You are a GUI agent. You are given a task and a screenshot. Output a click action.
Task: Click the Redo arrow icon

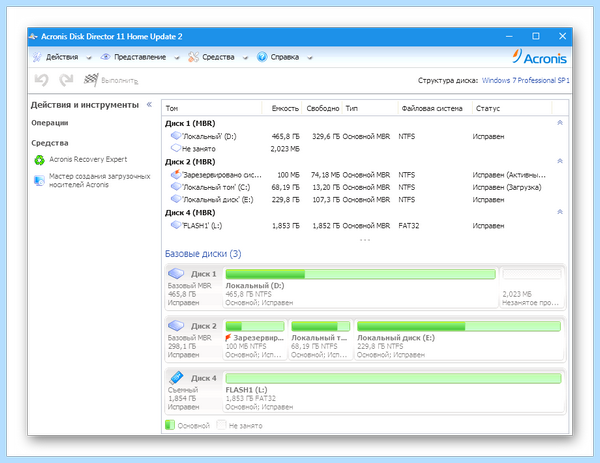tap(66, 80)
